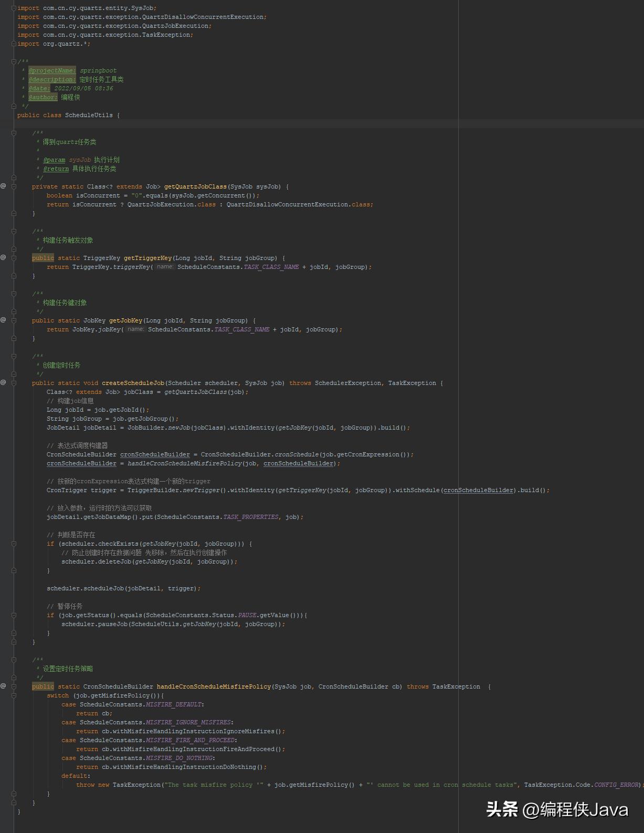644x833 pixels.
Task: Click the @ gutter icon beside createScheduleJob
Action: (3, 382)
